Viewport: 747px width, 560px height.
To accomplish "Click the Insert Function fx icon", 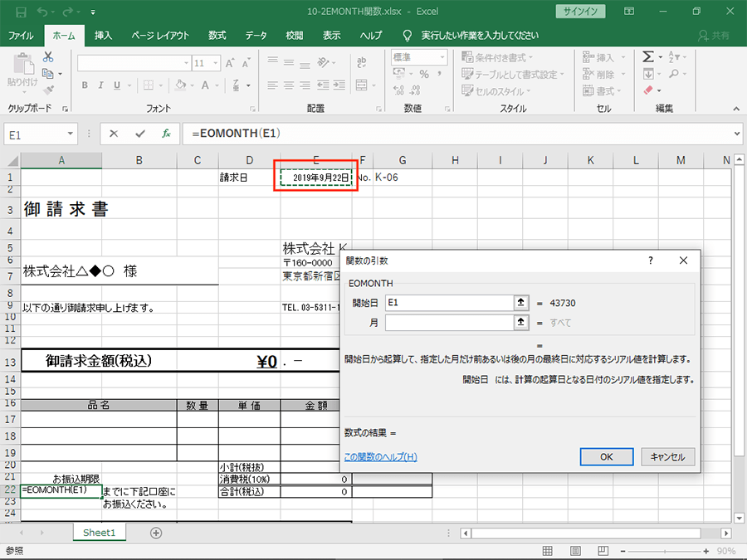I will point(166,134).
